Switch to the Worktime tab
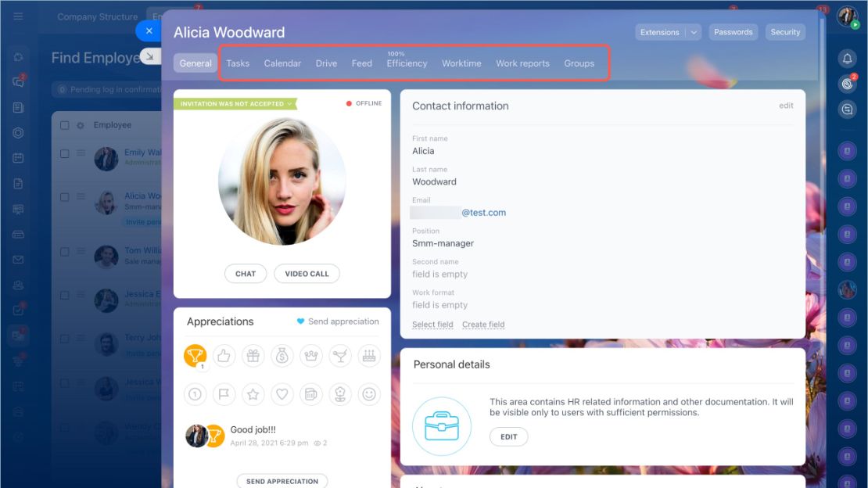Image resolution: width=868 pixels, height=488 pixels. click(x=461, y=63)
